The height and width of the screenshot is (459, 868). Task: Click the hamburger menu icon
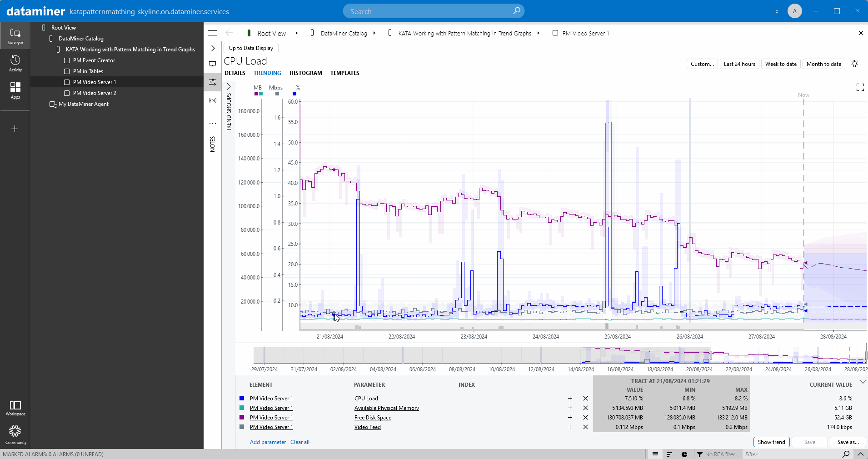213,33
